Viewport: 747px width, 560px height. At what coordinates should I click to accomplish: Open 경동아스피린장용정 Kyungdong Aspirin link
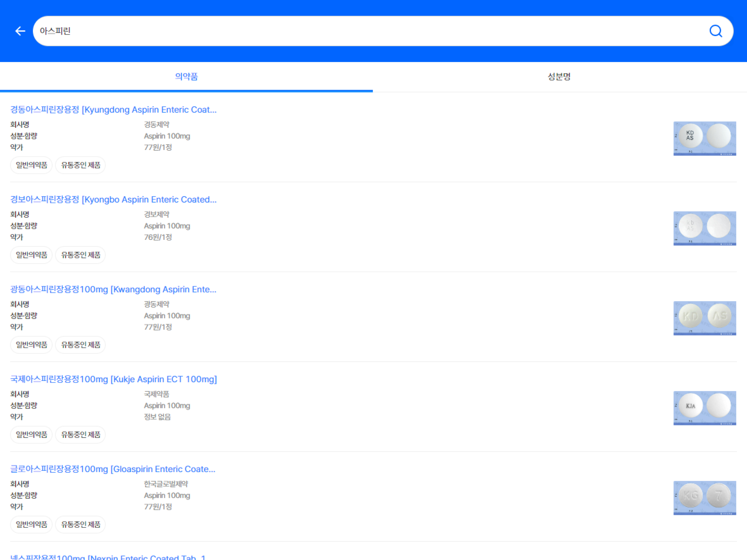coord(113,110)
